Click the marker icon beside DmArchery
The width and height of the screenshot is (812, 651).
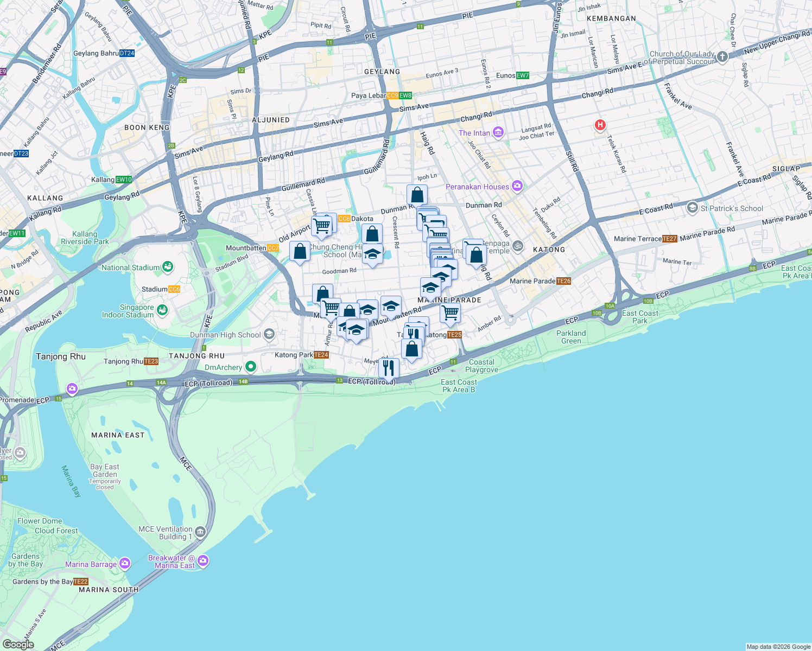[x=250, y=366]
